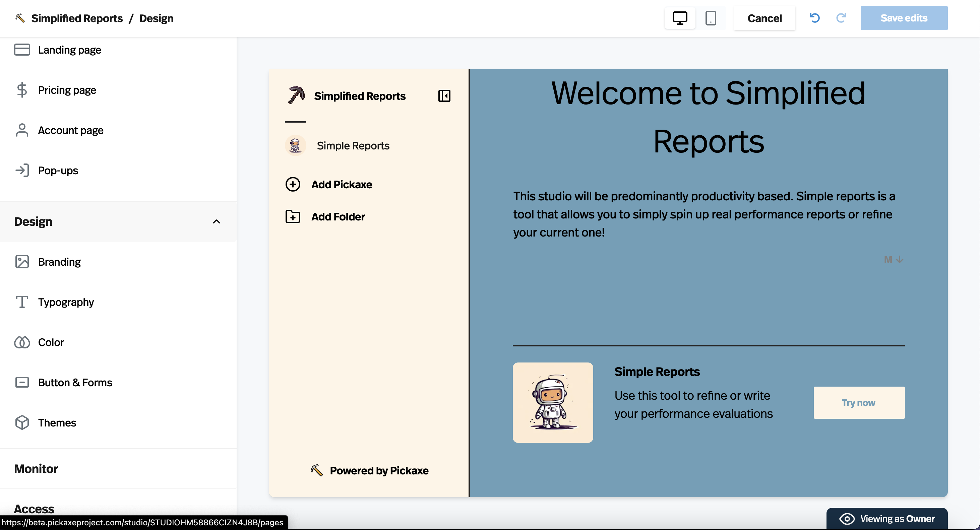The height and width of the screenshot is (530, 980).
Task: Collapse the preview sidebar panel
Action: point(444,96)
